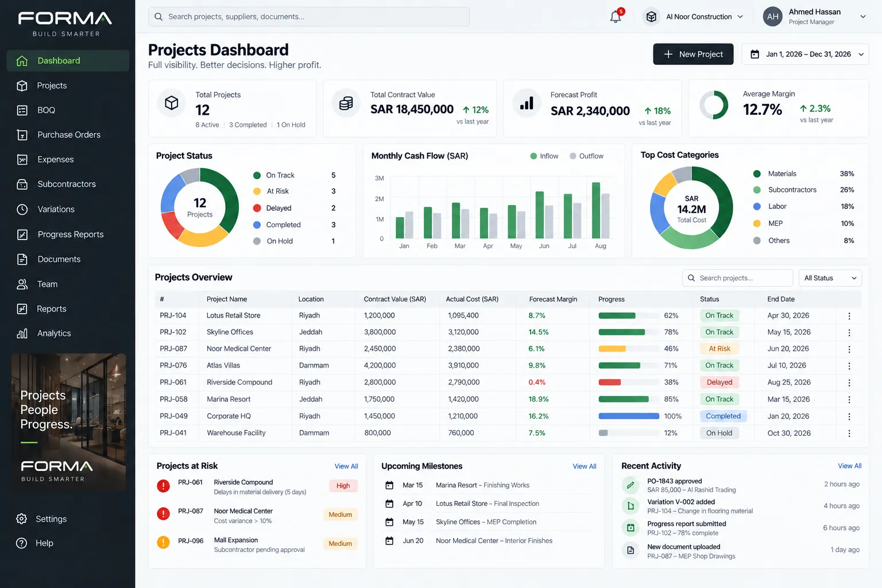Toggle the Inflow legend in cash flow chart
Screen dimensions: 882x588
(x=544, y=156)
